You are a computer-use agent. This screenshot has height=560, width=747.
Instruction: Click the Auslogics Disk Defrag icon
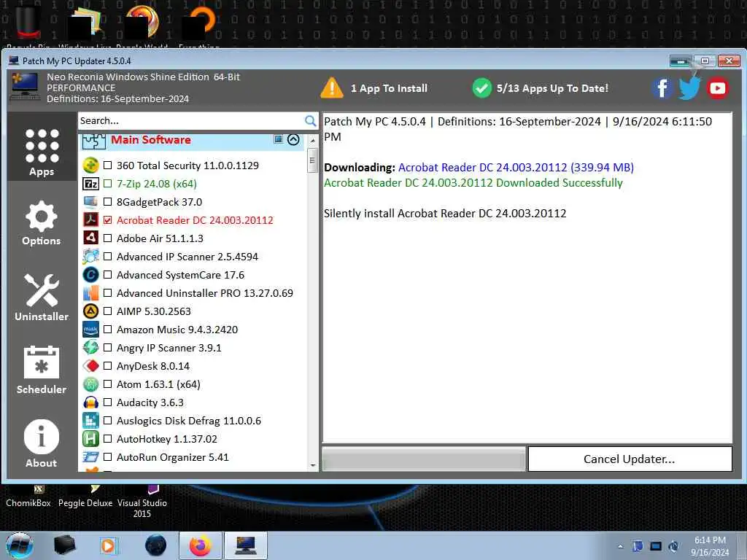click(x=90, y=421)
